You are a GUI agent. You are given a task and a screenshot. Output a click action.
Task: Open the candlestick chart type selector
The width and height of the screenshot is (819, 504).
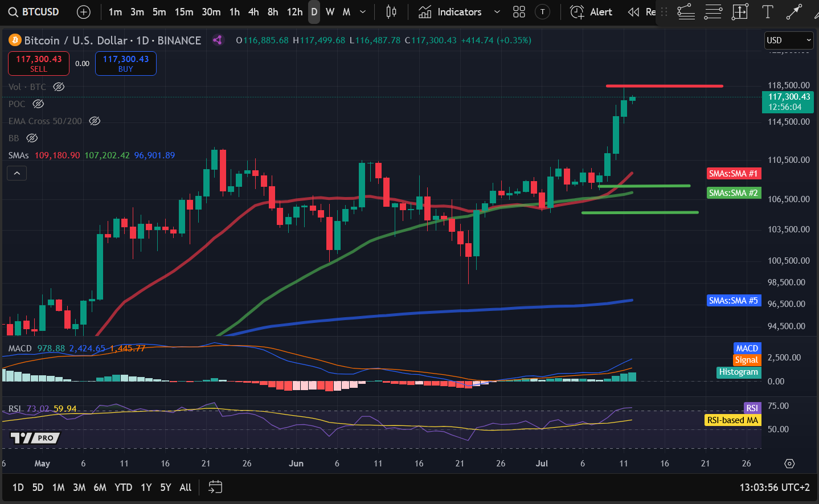[391, 12]
